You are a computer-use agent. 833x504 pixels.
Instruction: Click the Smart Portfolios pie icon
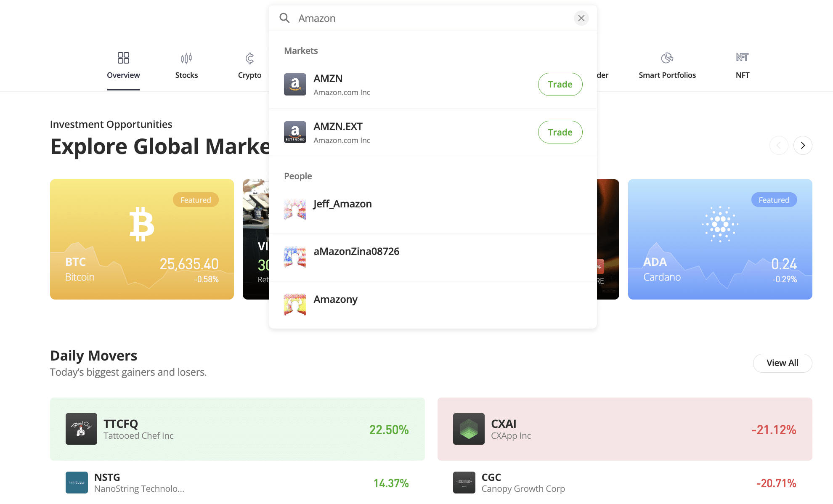pyautogui.click(x=667, y=58)
